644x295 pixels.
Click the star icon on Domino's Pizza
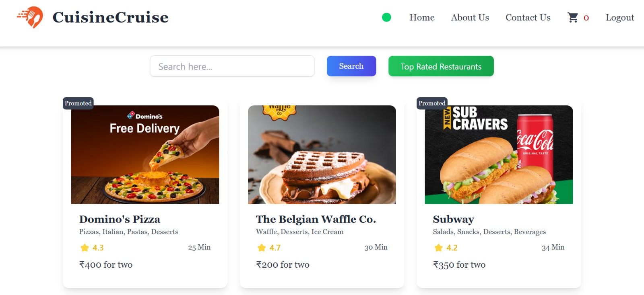(85, 248)
